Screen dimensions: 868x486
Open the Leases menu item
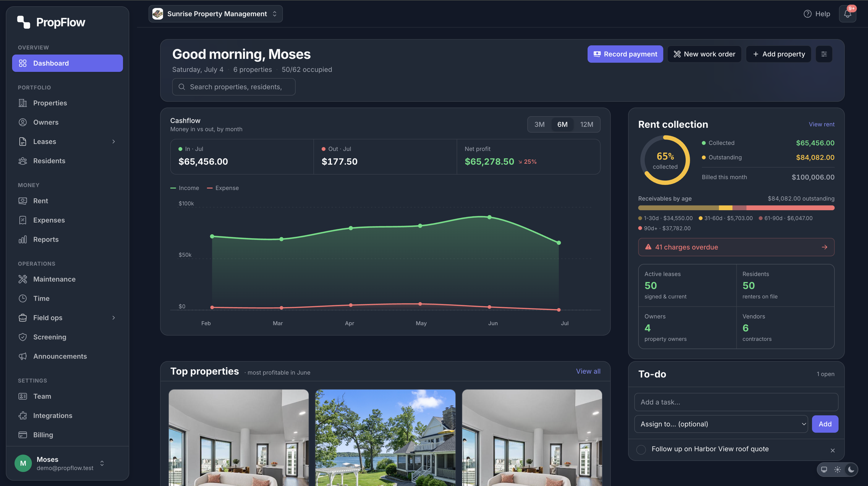coord(67,142)
